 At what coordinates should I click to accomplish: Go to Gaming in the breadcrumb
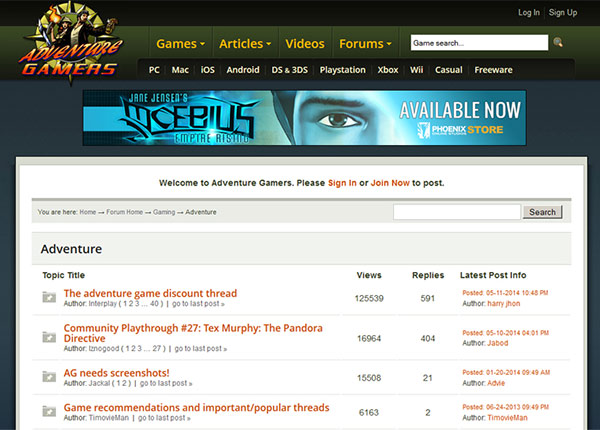click(164, 212)
